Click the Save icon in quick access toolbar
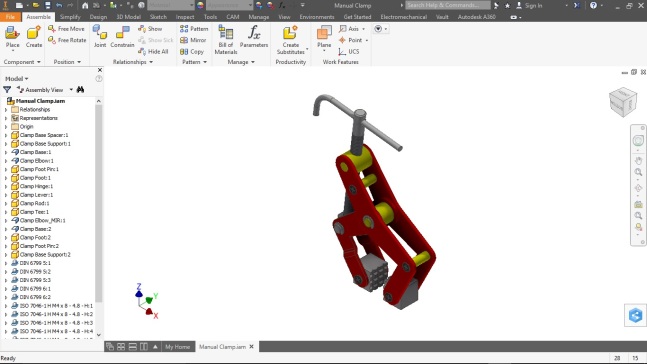The height and width of the screenshot is (364, 647). point(47,5)
